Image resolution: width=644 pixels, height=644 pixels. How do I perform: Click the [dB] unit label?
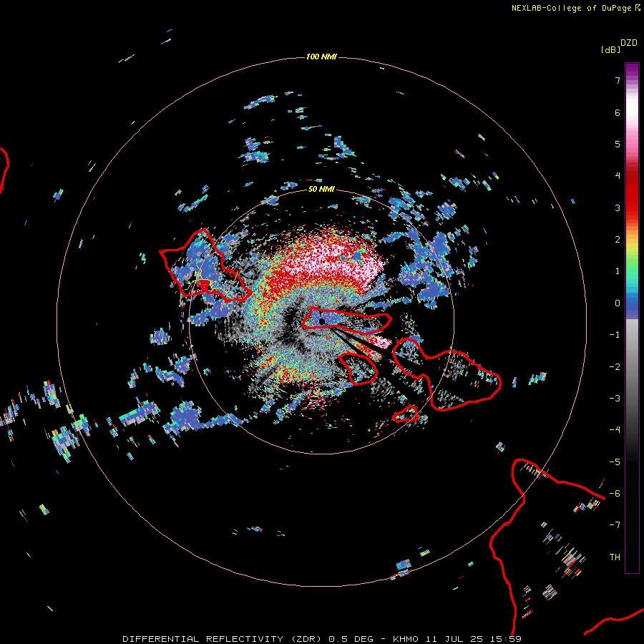click(610, 50)
